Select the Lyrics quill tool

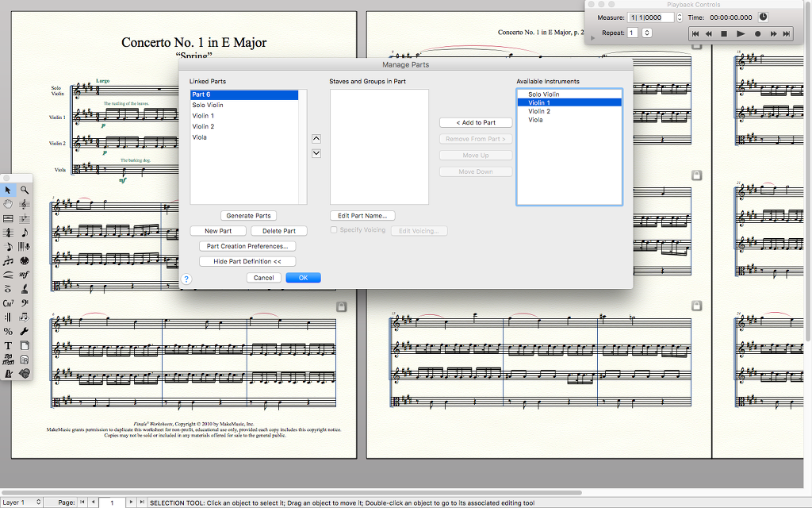pyautogui.click(x=25, y=289)
